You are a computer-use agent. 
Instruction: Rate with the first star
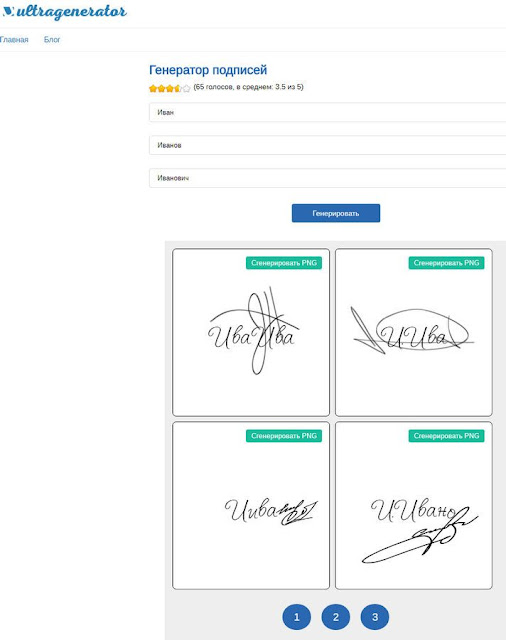pos(153,88)
